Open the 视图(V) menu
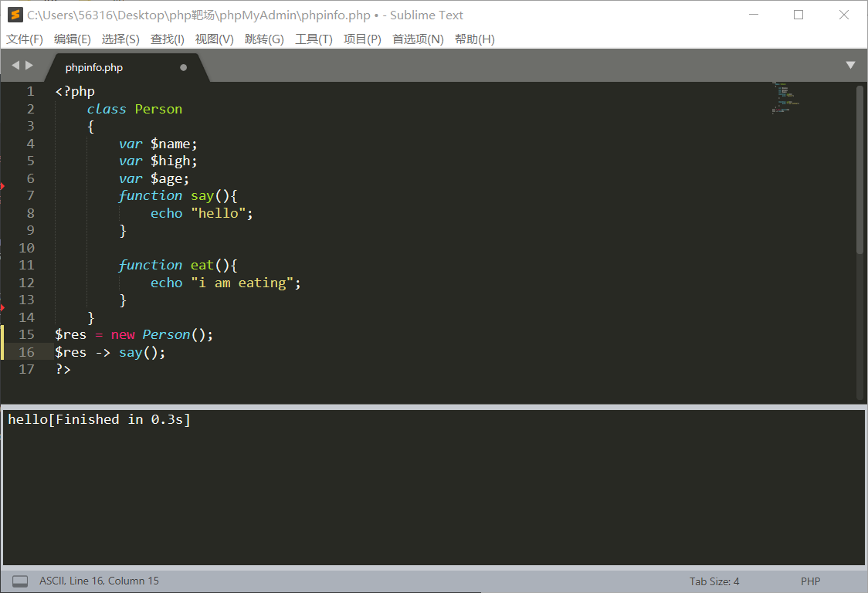The image size is (868, 593). tap(214, 39)
